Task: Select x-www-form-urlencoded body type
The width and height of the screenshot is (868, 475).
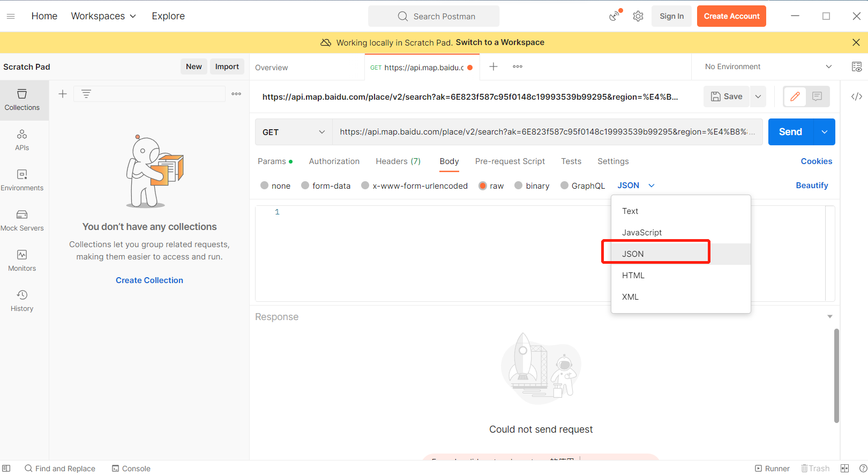Action: click(x=414, y=185)
